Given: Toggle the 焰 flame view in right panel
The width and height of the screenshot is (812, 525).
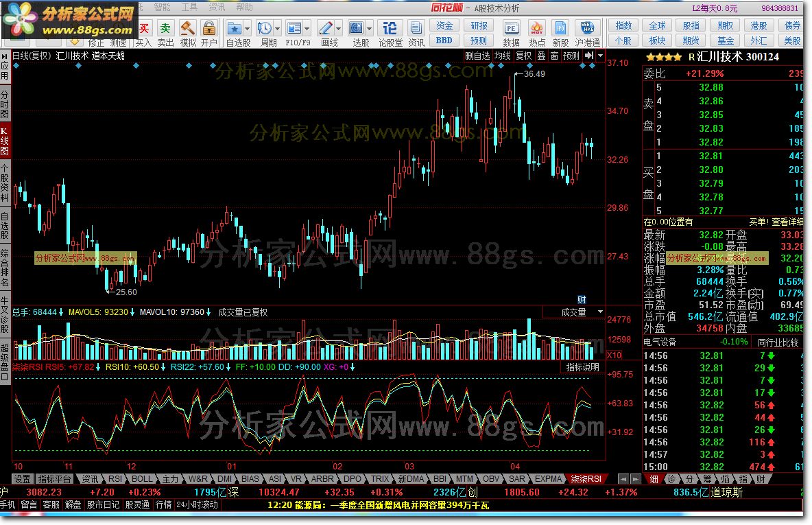Looking at the screenshot, I should click(x=725, y=480).
